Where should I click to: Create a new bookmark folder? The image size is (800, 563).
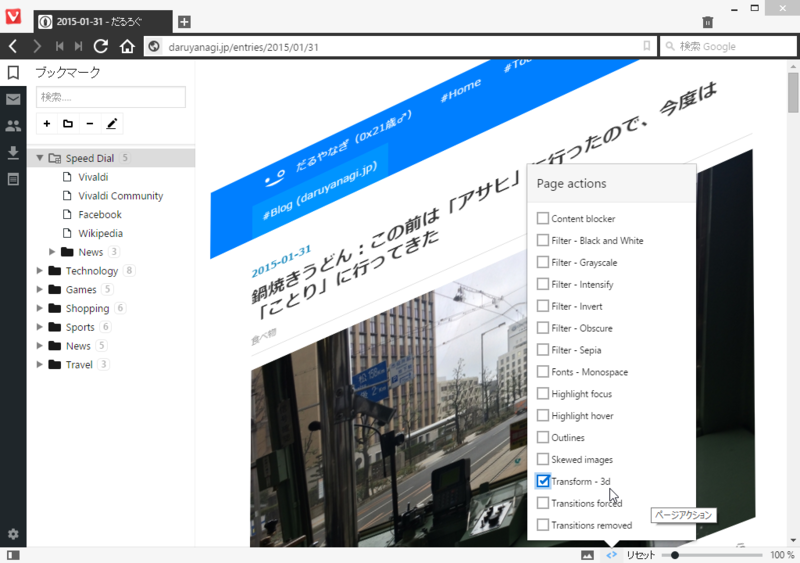click(68, 124)
